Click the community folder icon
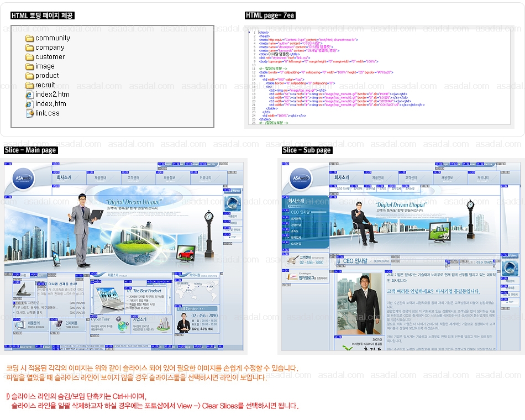The image size is (525, 420). 30,38
